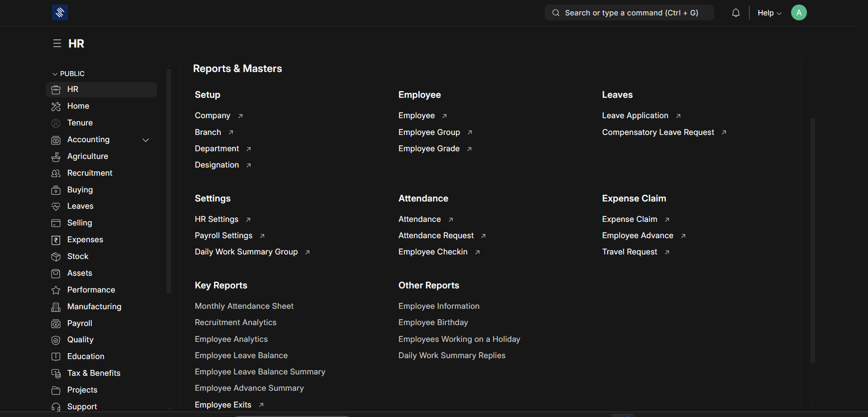This screenshot has height=417, width=868.
Task: Click the Support headset icon
Action: click(56, 407)
